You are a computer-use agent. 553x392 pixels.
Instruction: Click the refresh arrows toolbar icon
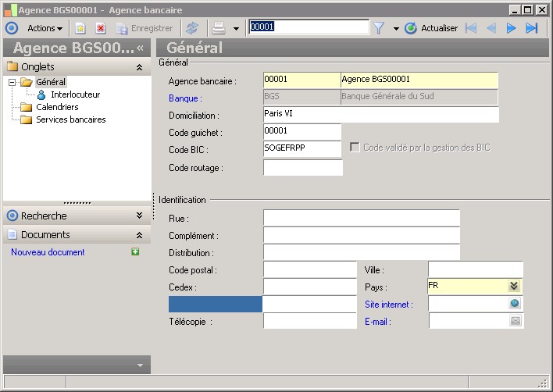pyautogui.click(x=192, y=28)
